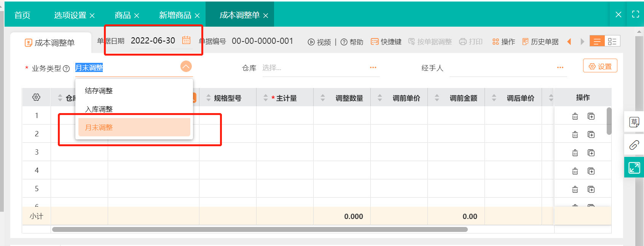Choose 入库调整 option in dropdown
Viewport: 644px width, 246px height.
[99, 109]
